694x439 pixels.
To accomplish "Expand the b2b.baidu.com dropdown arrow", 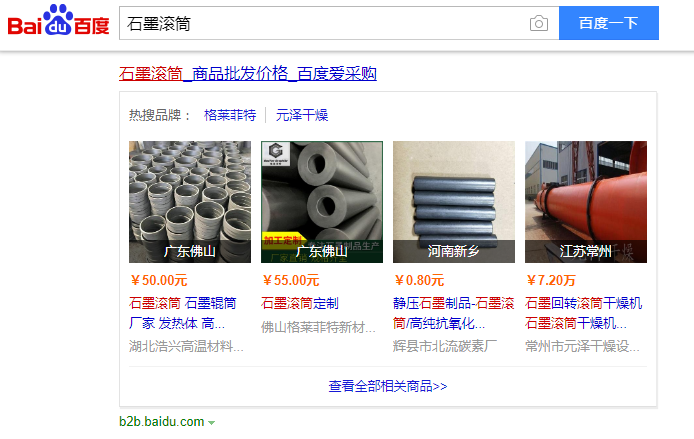I will click(x=212, y=423).
